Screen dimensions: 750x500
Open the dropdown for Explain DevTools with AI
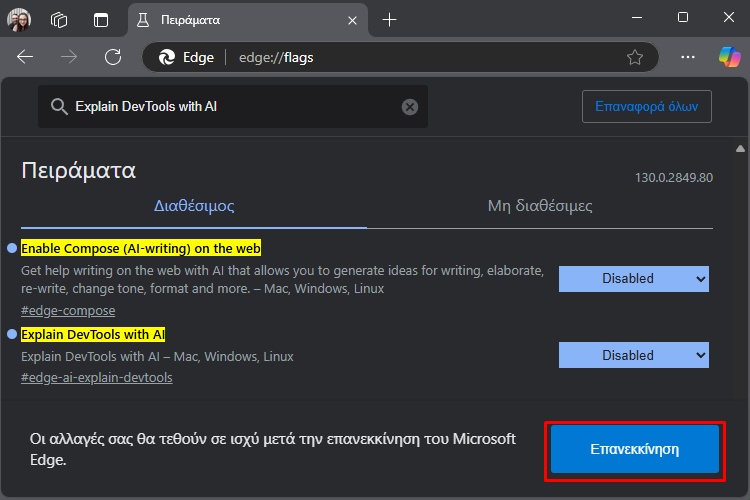pyautogui.click(x=634, y=355)
